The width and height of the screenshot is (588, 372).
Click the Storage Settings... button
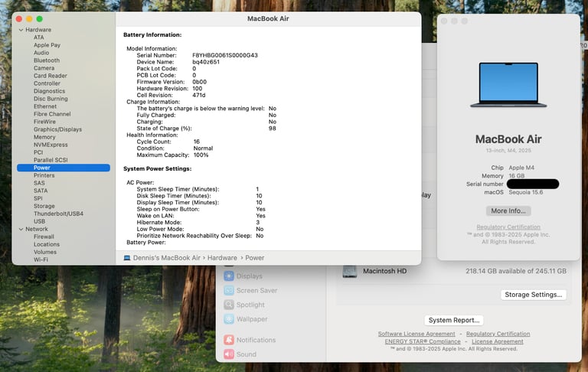pyautogui.click(x=533, y=295)
